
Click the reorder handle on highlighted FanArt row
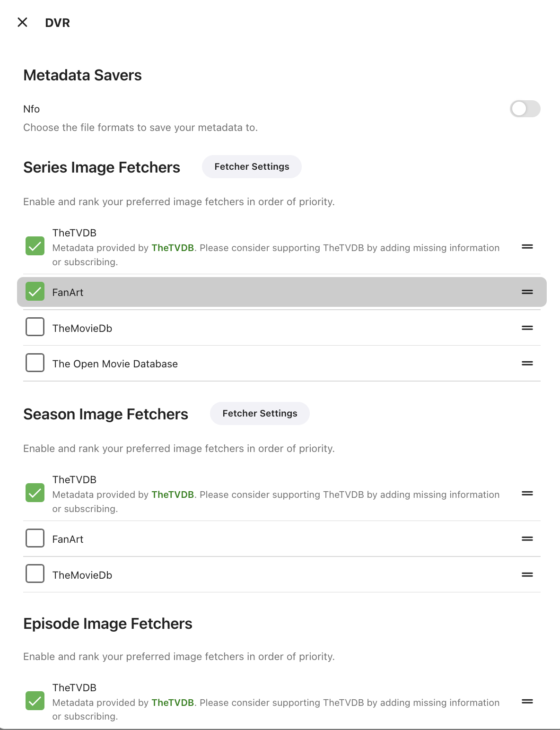[x=527, y=292]
